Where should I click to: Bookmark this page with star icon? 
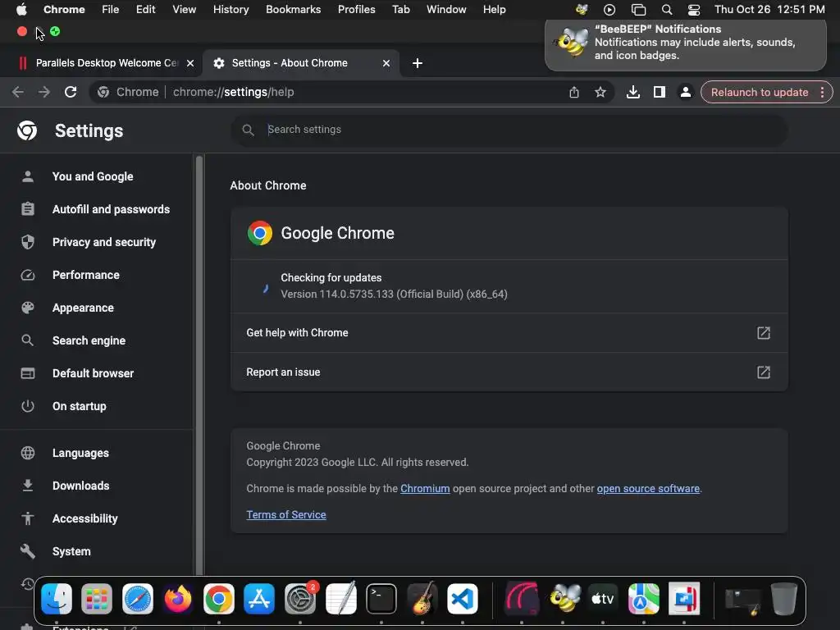[x=600, y=92]
